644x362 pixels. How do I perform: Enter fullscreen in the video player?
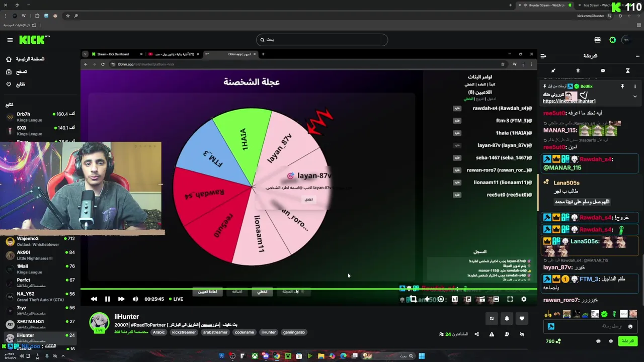tap(510, 299)
